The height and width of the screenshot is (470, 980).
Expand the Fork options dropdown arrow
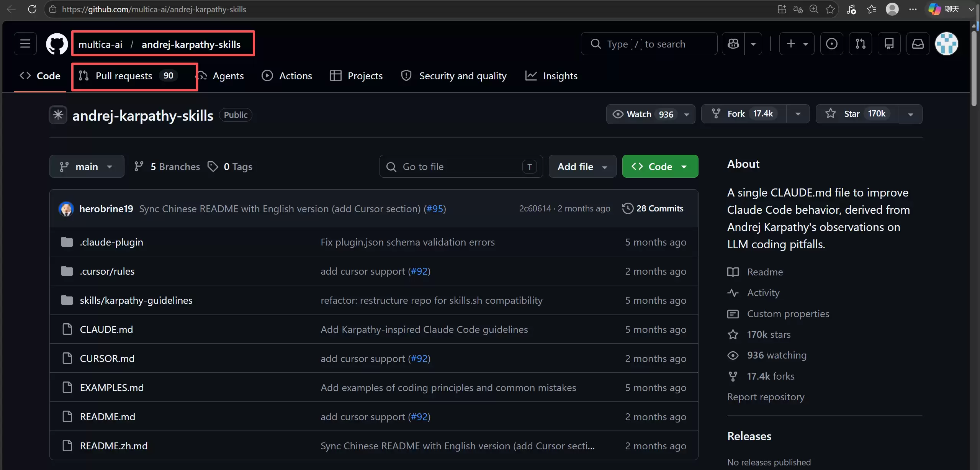coord(798,114)
